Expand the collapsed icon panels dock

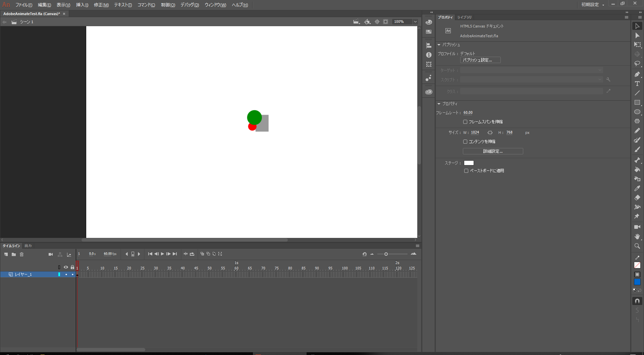432,12
